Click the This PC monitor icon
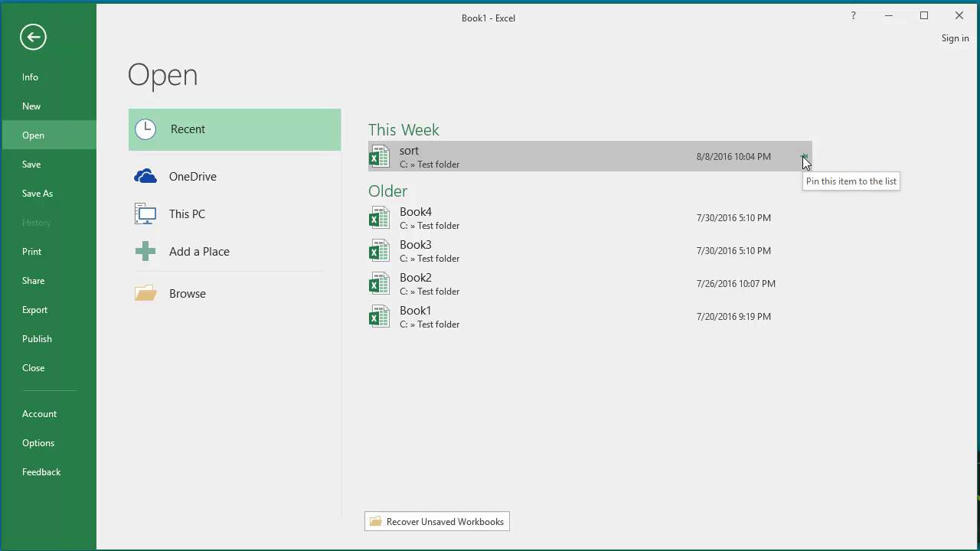This screenshot has height=551, width=980. point(145,214)
